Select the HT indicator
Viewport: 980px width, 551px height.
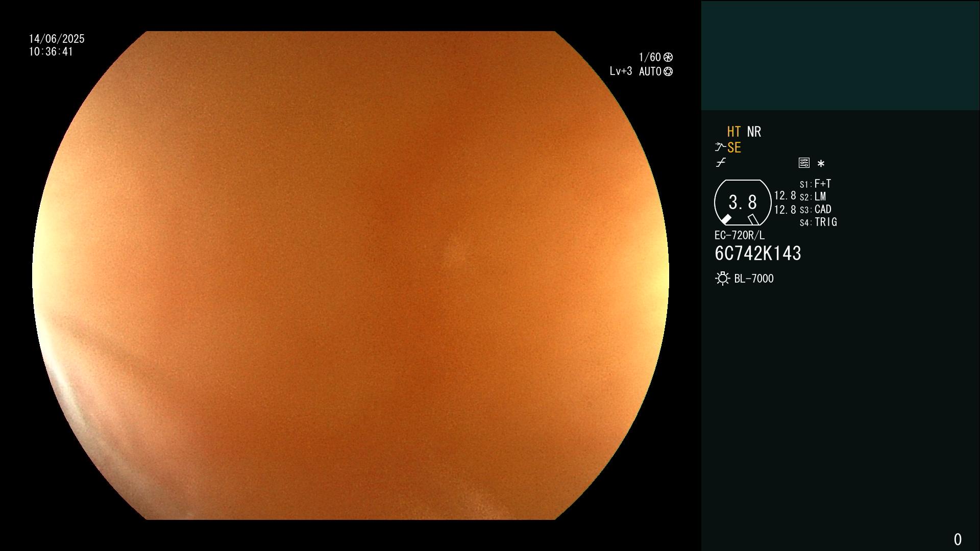click(733, 132)
